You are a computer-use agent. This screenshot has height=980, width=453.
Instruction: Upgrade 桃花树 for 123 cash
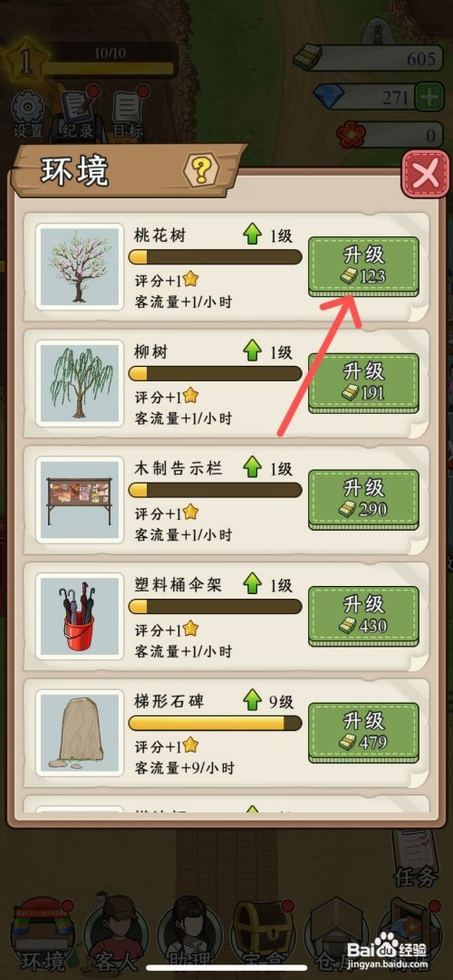pos(363,266)
